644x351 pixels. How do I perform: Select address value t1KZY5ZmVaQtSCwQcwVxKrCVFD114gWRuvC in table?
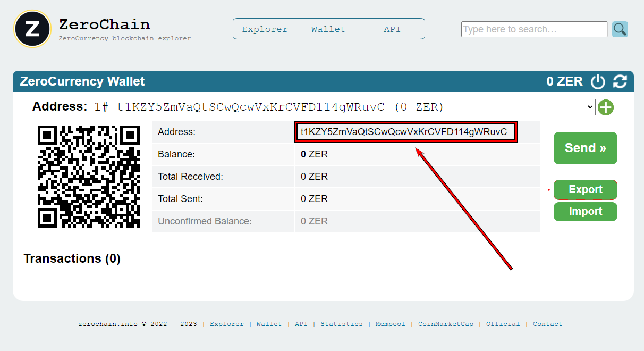[404, 132]
